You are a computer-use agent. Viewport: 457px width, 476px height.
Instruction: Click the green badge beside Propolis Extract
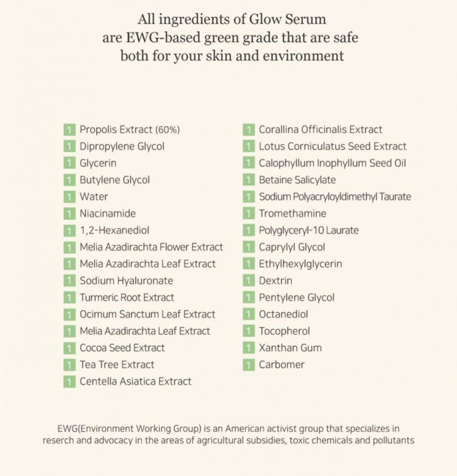point(69,129)
